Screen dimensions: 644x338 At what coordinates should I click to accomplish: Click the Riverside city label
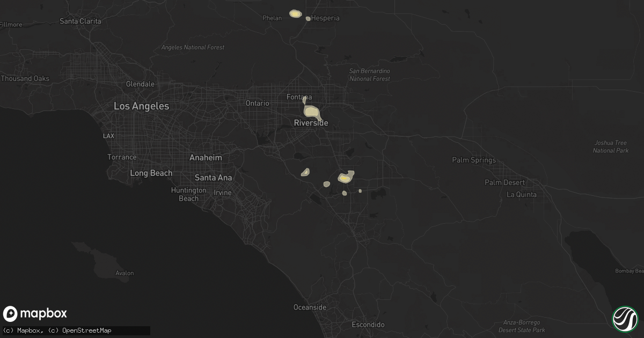pyautogui.click(x=311, y=123)
